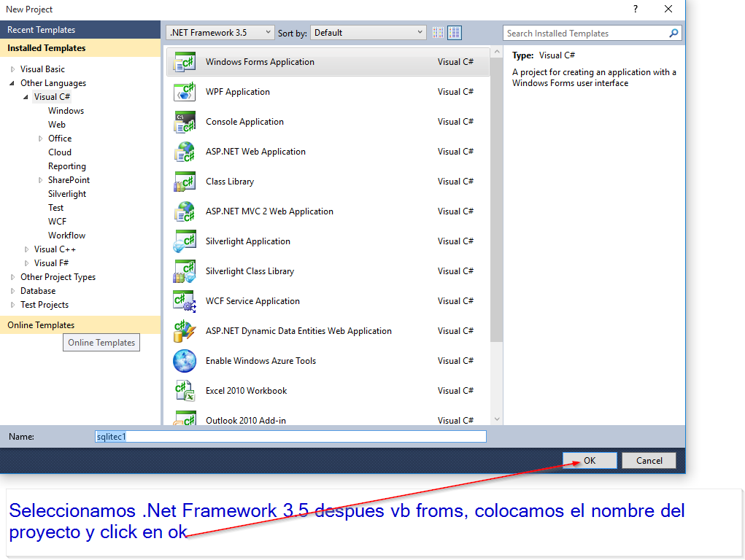Click the template list scrollbar thumb

click(x=496, y=200)
